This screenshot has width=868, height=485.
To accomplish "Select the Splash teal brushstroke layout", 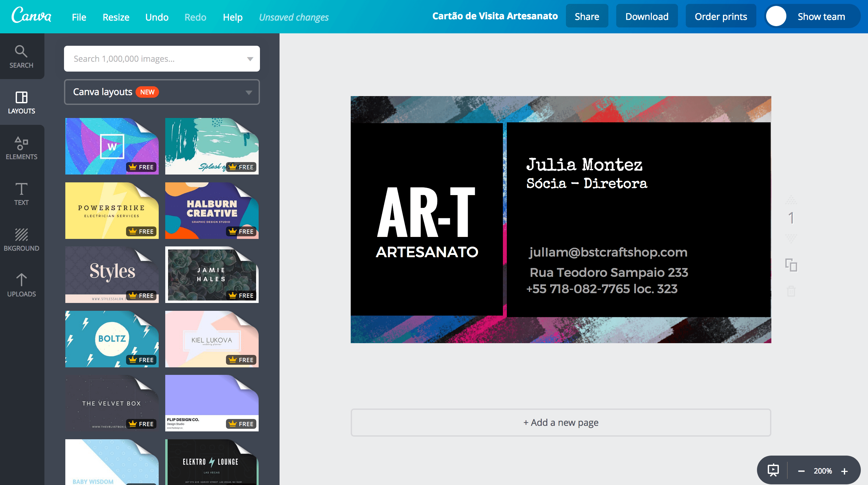I will click(x=212, y=146).
